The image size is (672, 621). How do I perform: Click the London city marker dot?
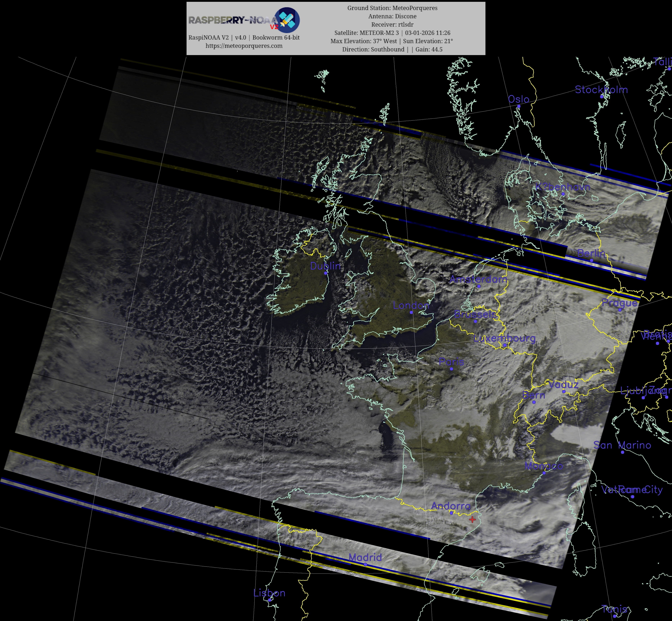(411, 312)
